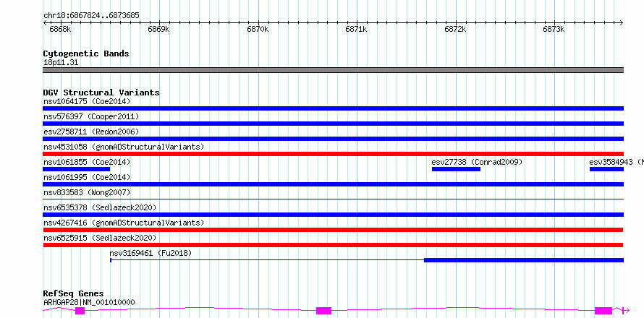Click the ARHGAP28|NM_001010000 gene label
Image resolution: width=644 pixels, height=318 pixels.
click(89, 302)
